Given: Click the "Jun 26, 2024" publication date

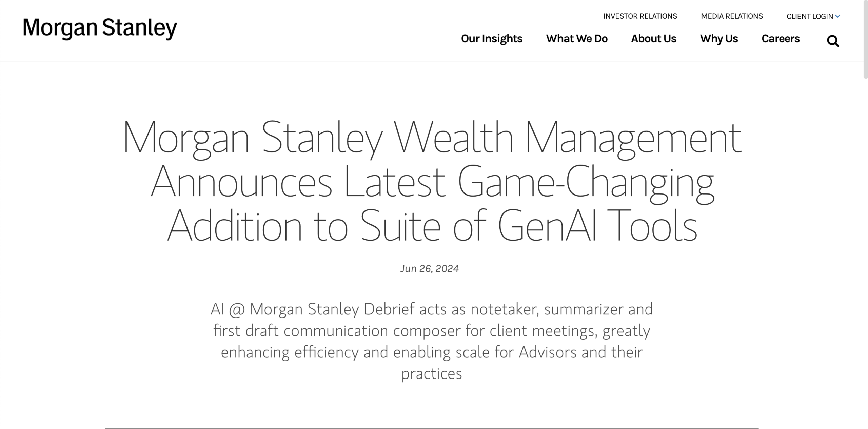Looking at the screenshot, I should [429, 269].
